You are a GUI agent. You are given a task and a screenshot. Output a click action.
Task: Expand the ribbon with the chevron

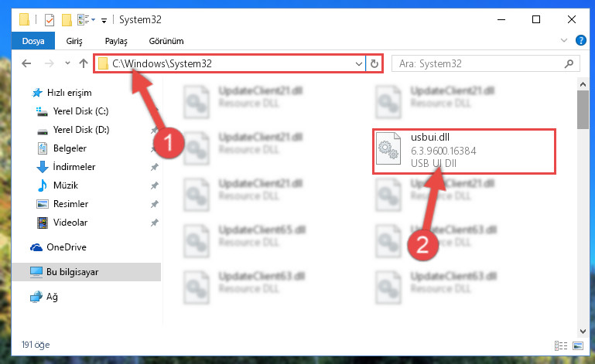564,40
